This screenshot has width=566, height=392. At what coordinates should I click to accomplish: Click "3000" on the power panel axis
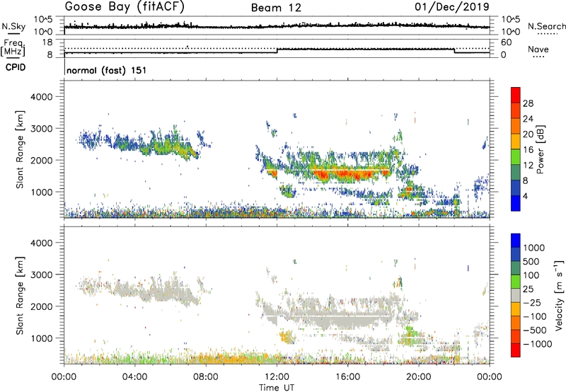point(42,129)
